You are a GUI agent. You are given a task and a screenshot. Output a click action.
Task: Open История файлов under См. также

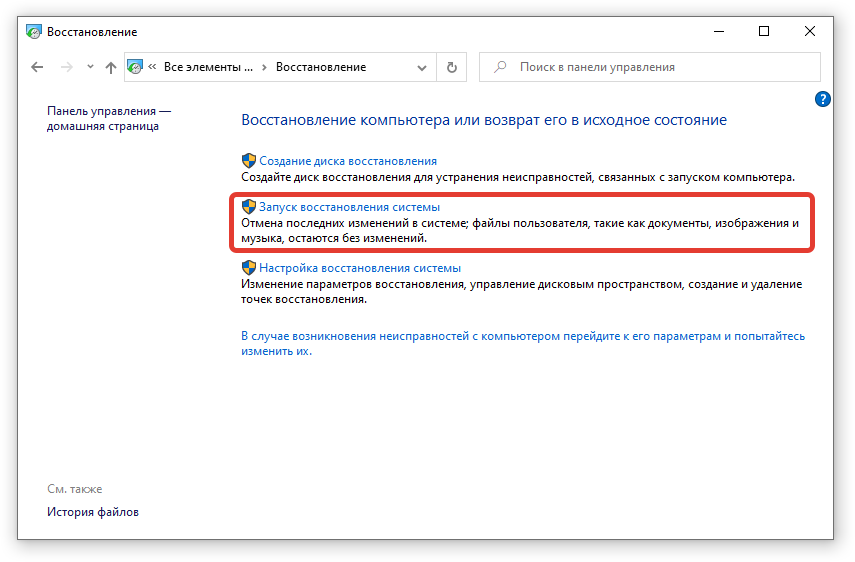click(93, 512)
